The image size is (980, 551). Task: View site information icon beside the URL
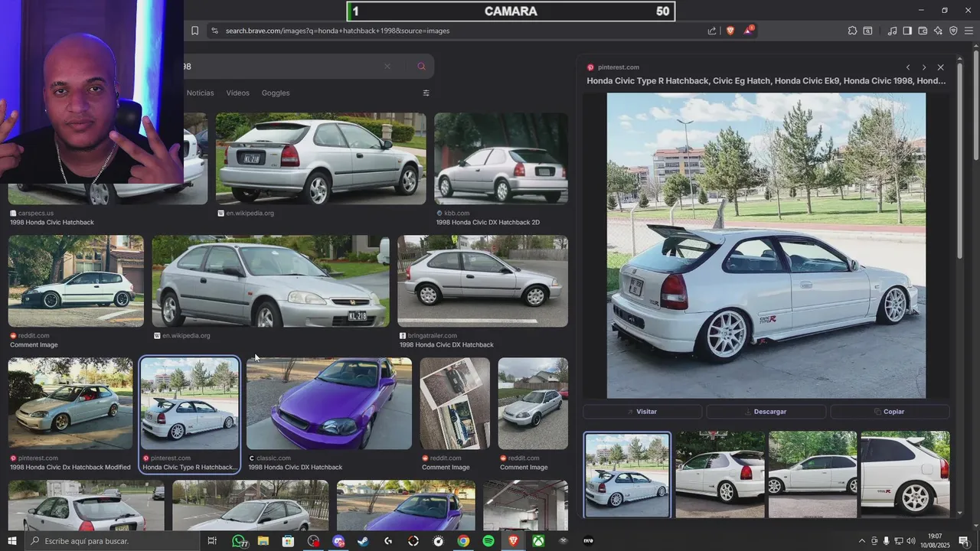(x=214, y=31)
